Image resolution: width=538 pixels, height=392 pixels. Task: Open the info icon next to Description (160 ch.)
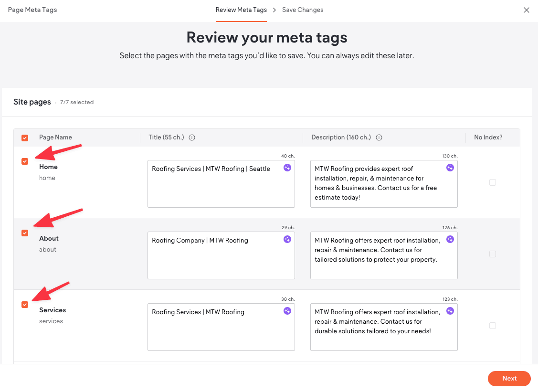coord(379,138)
